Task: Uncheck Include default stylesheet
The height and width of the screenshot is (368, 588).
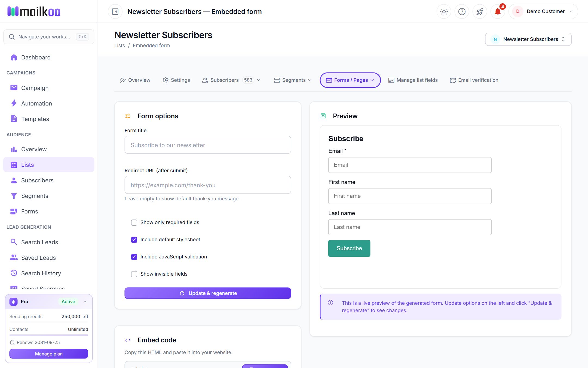Action: pyautogui.click(x=134, y=240)
